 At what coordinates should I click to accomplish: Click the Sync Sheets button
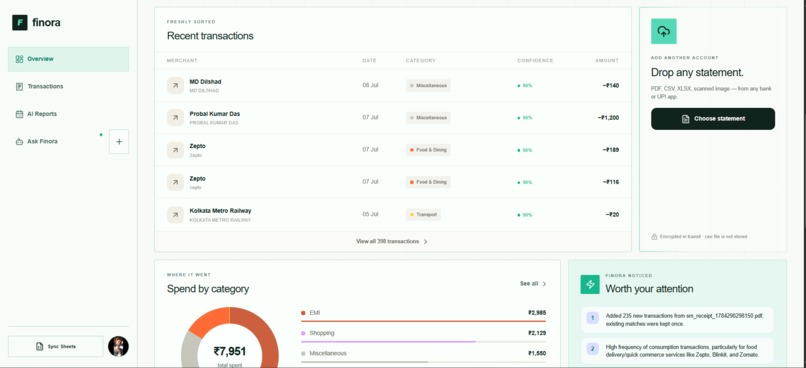pyautogui.click(x=56, y=346)
